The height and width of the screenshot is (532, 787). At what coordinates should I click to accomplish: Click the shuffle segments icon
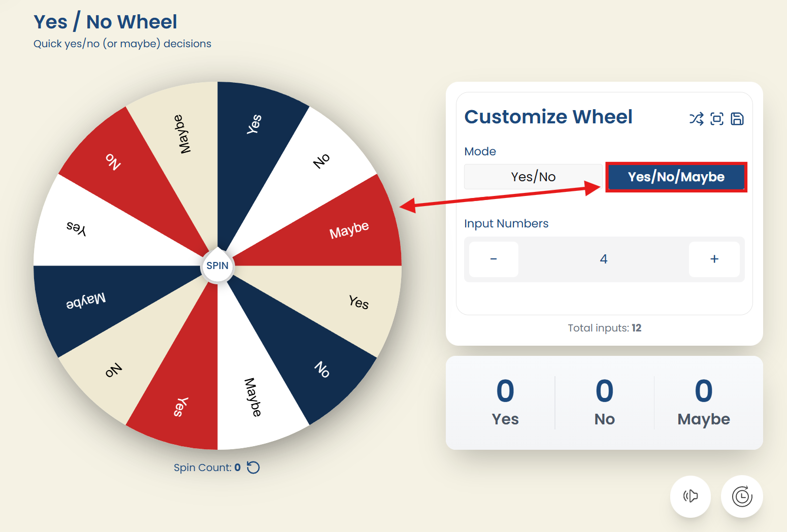[x=696, y=118]
